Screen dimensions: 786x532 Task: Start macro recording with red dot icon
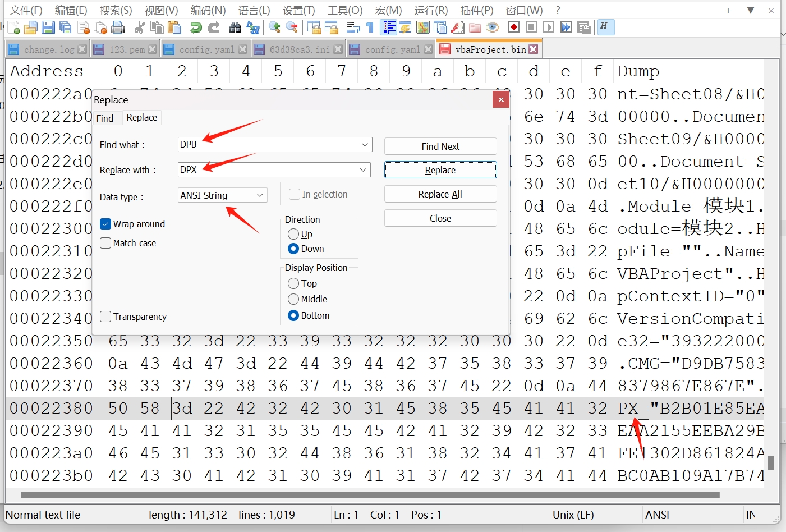(x=513, y=27)
